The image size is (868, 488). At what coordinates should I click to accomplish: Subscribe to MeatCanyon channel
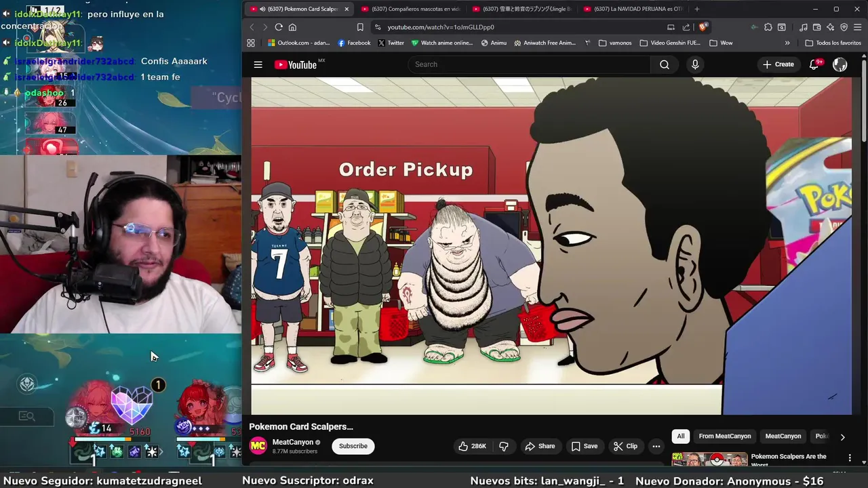pyautogui.click(x=353, y=446)
